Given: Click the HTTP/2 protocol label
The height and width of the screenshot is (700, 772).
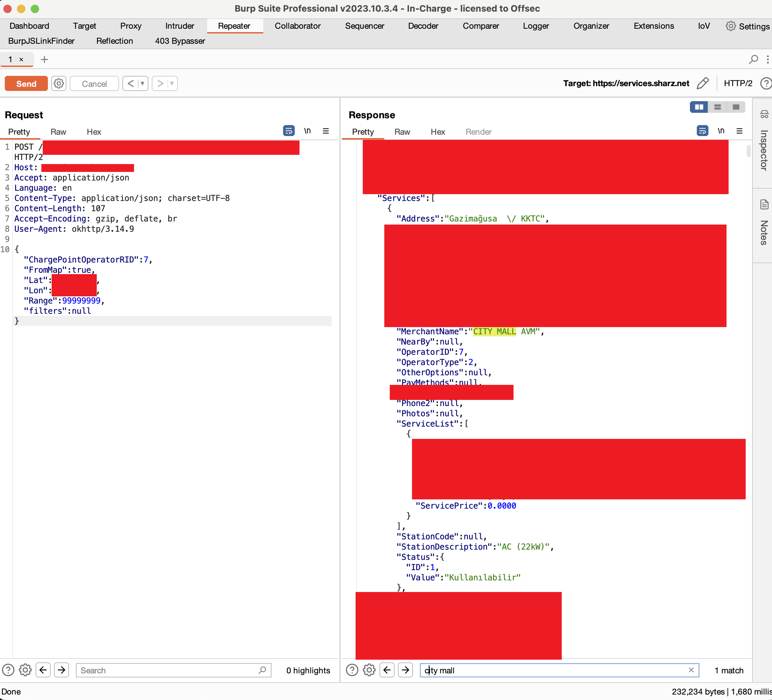Looking at the screenshot, I should 738,83.
